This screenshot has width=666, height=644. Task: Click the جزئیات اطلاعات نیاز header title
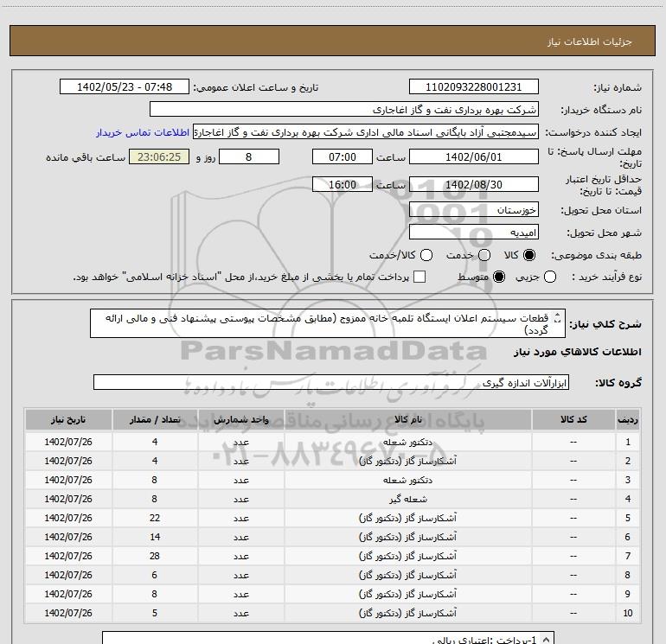590,41
